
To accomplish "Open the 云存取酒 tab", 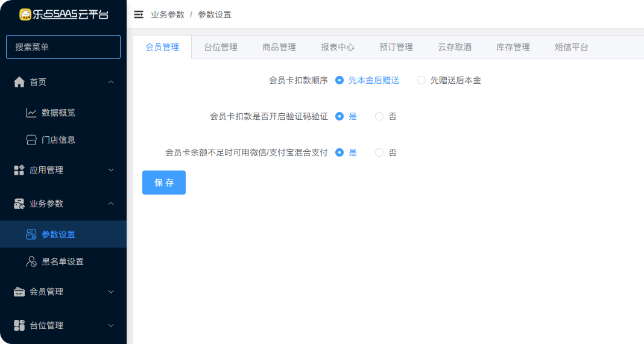I will pos(455,47).
